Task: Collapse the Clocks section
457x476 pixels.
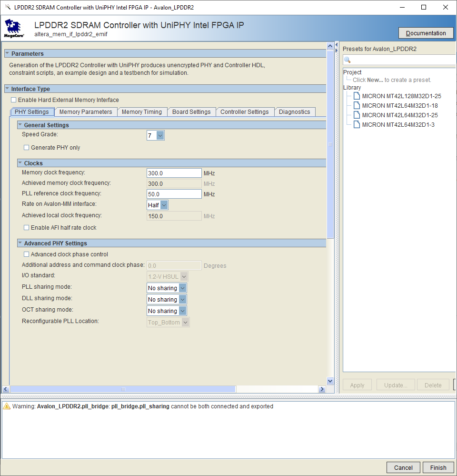Action: (x=20, y=163)
